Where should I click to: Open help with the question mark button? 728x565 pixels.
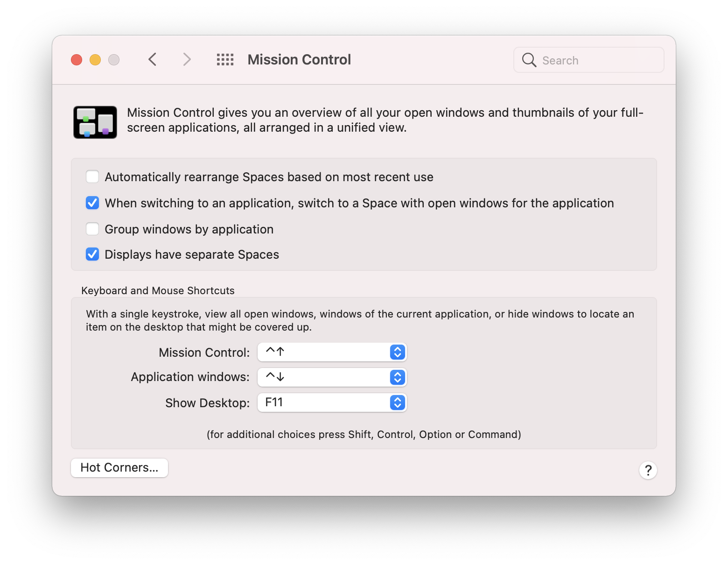[x=648, y=470]
